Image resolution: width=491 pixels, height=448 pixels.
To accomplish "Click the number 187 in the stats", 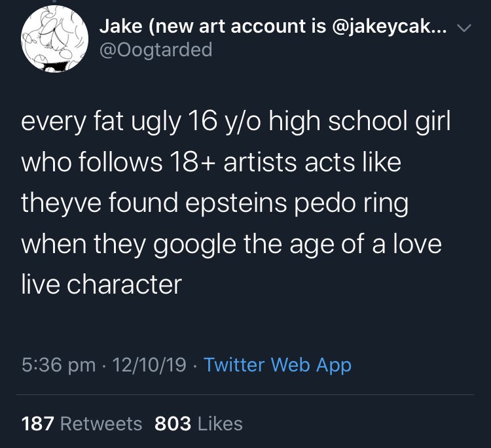I will click(x=38, y=423).
